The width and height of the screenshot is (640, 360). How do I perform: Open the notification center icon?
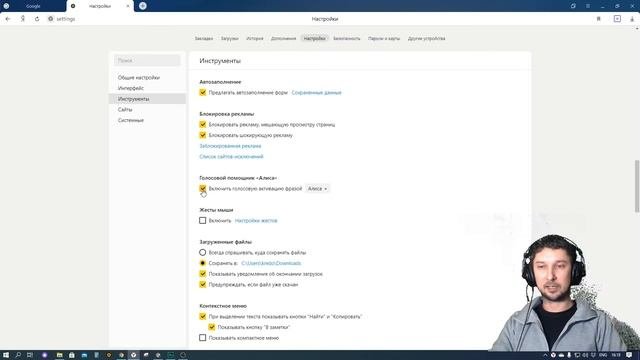click(629, 355)
